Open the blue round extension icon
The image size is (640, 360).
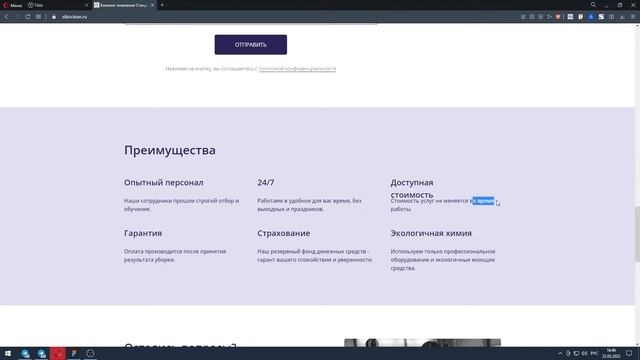591,17
